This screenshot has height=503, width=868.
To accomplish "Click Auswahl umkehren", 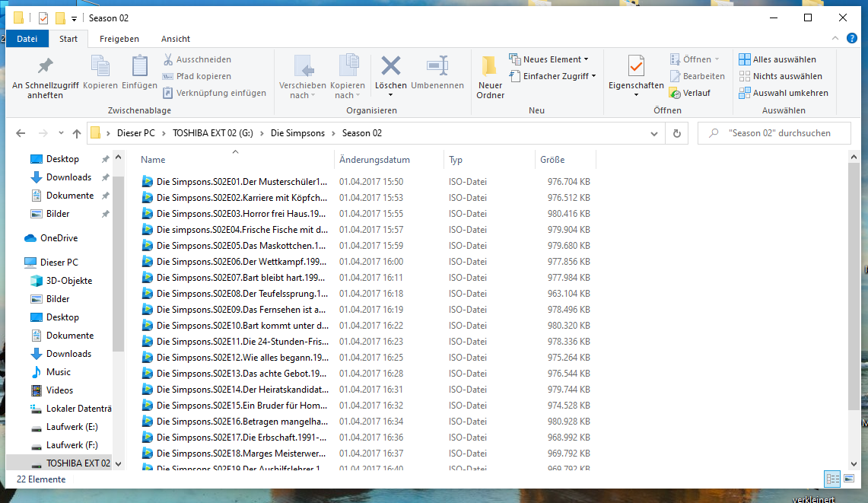I will click(x=784, y=93).
